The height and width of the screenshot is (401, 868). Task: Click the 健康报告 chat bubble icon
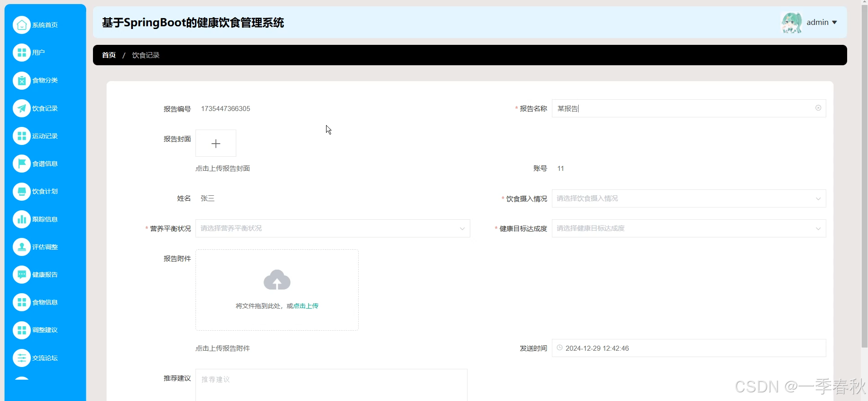coord(22,275)
